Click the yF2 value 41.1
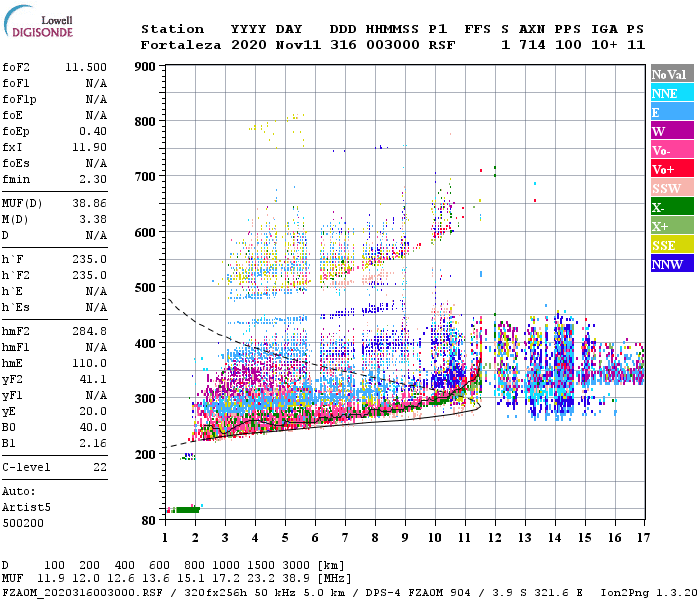Image resolution: width=700 pixels, height=600 pixels. click(93, 379)
